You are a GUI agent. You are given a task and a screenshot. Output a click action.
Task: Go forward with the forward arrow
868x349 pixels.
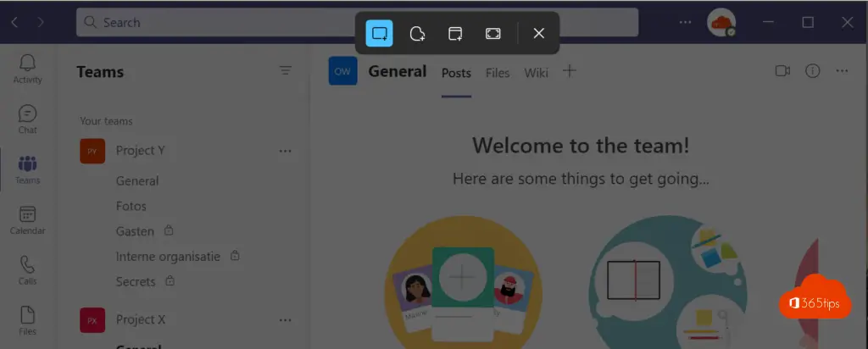41,22
